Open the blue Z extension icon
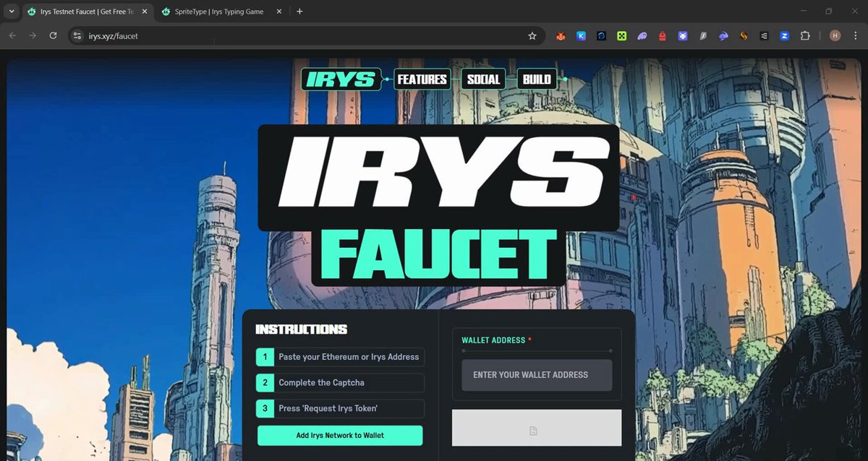This screenshot has width=868, height=461. click(784, 35)
